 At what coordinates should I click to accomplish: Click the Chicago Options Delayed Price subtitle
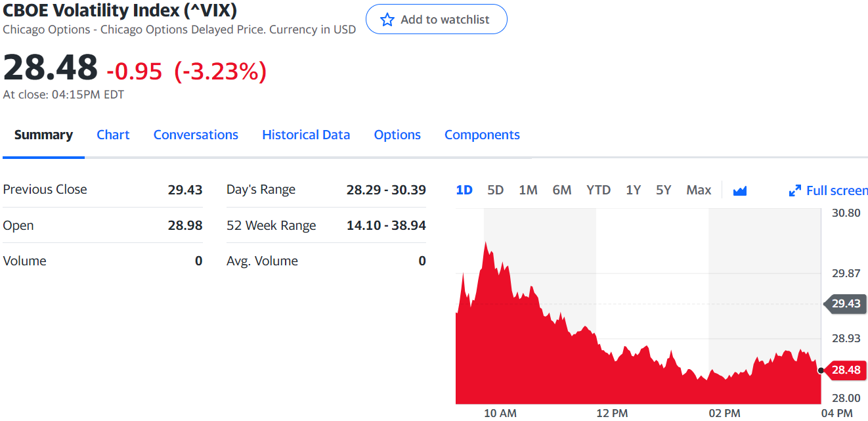(179, 30)
